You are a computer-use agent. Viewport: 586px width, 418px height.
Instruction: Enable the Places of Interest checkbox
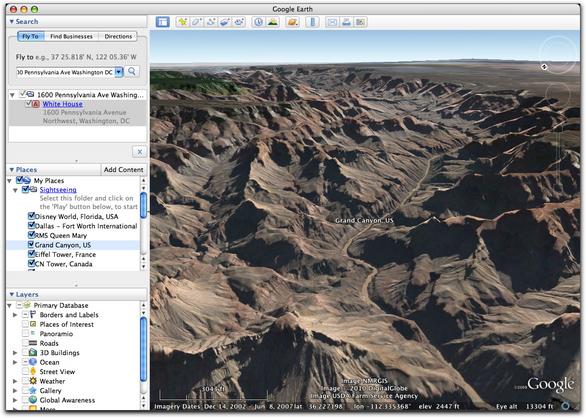(x=25, y=324)
